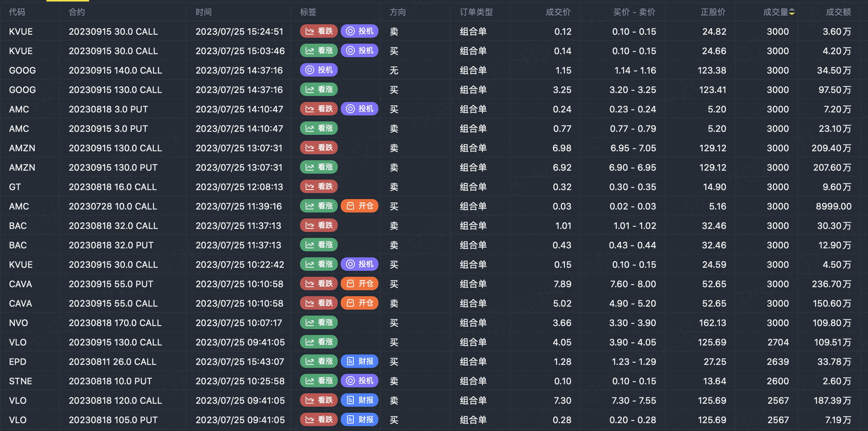Click 看涨 tag in BAC 32.0 PUT row
Image resolution: width=868 pixels, height=431 pixels.
click(x=319, y=245)
